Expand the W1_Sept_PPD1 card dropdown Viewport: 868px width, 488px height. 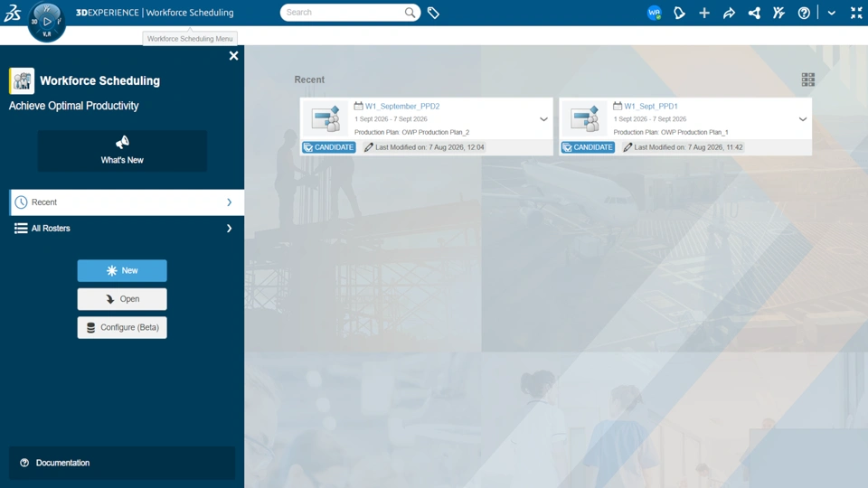803,119
